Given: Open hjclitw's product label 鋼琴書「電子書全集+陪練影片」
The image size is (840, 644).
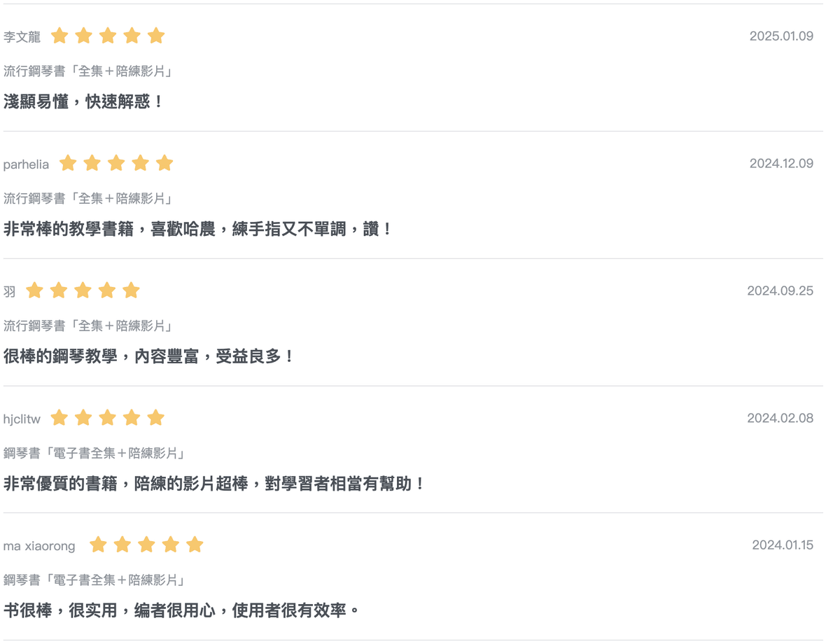Looking at the screenshot, I should point(94,453).
